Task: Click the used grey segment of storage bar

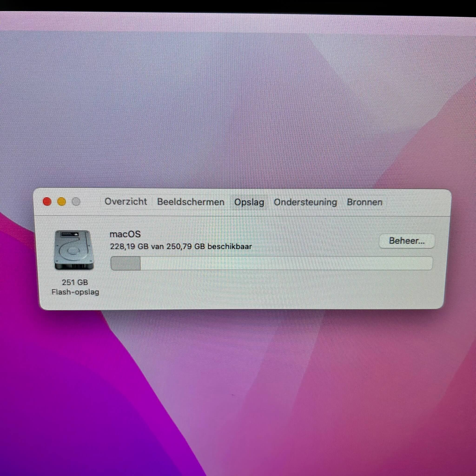Action: pos(126,263)
